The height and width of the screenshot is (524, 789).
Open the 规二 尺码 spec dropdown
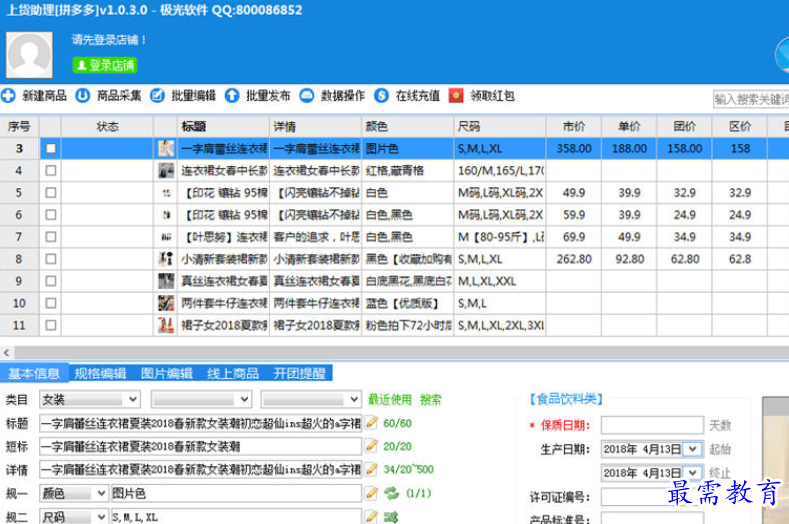point(73,516)
